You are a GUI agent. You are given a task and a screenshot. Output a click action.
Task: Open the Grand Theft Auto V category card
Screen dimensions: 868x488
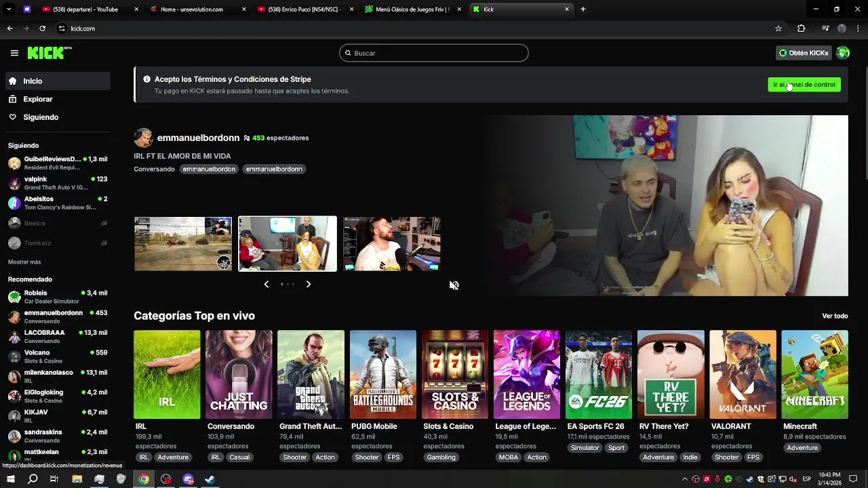point(311,374)
